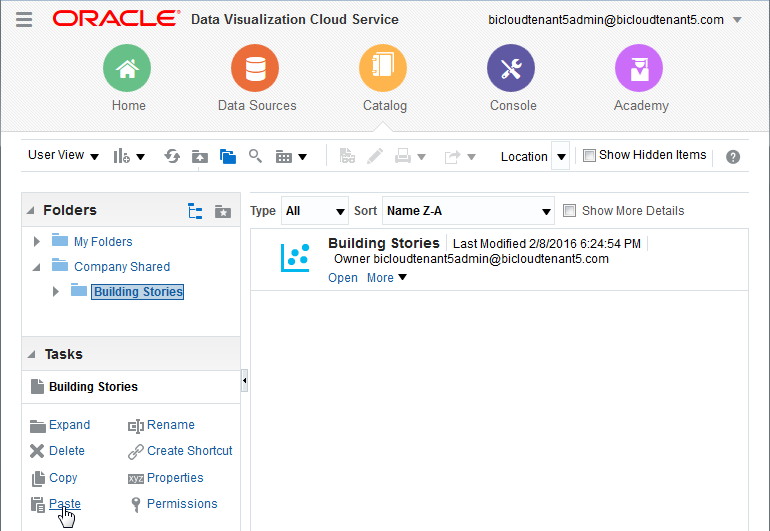Collapse the Folders panel

pyautogui.click(x=31, y=210)
